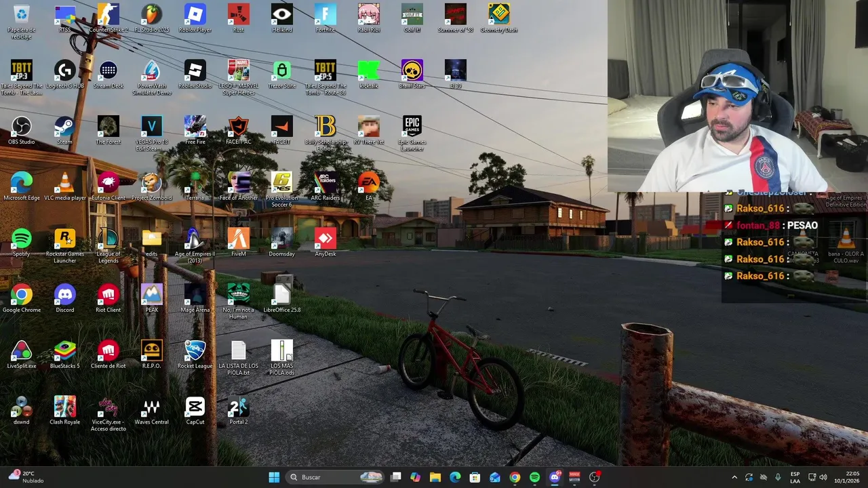
Task: Click The Forest game icon
Action: coord(108,130)
